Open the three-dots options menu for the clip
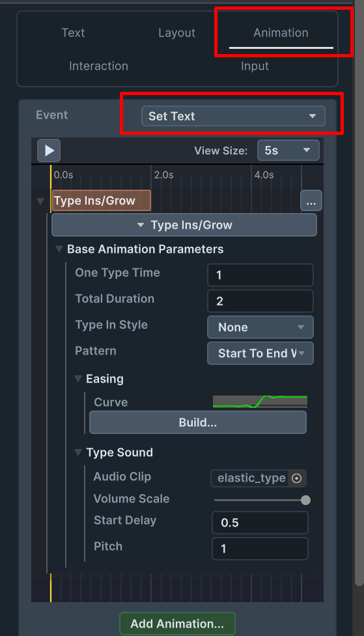This screenshot has width=364, height=636. (x=311, y=200)
